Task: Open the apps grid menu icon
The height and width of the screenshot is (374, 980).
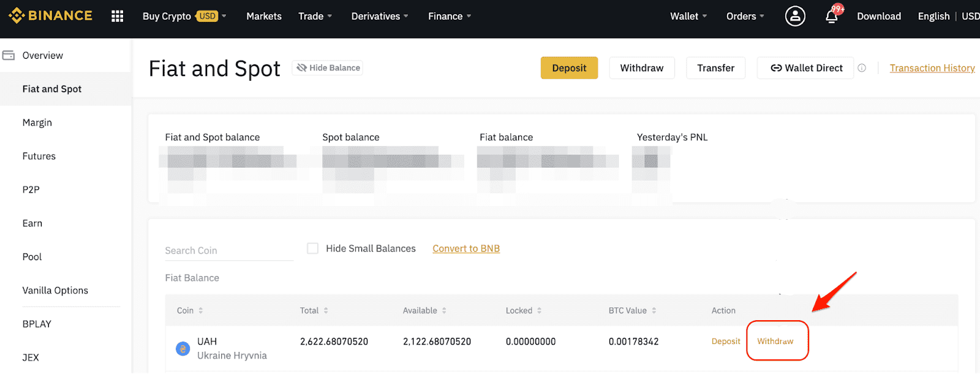Action: tap(118, 16)
